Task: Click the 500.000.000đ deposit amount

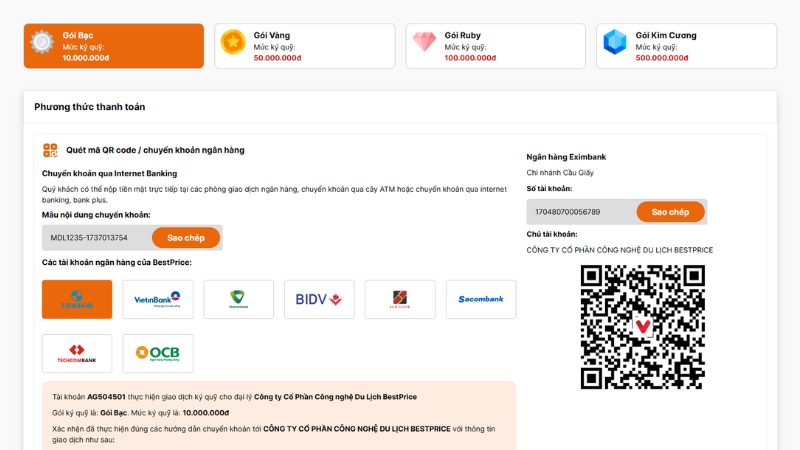Action: coord(662,58)
